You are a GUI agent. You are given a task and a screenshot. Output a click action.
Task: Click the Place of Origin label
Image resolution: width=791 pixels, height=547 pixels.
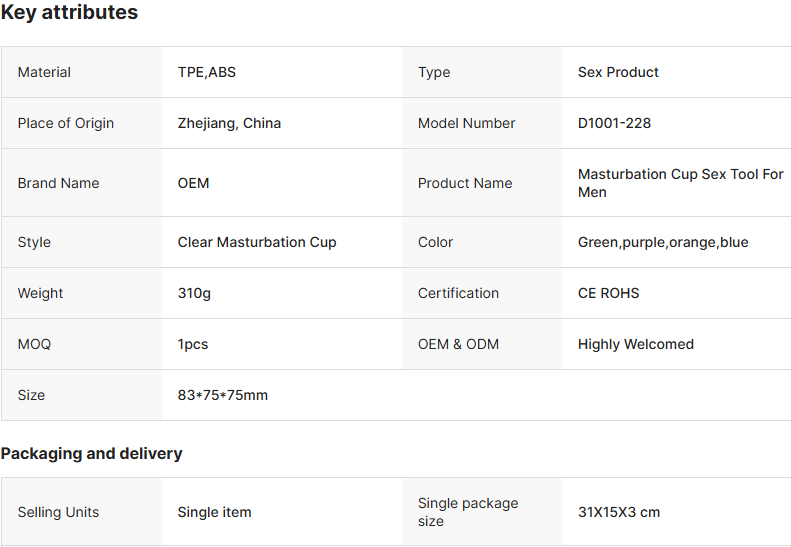click(x=66, y=123)
